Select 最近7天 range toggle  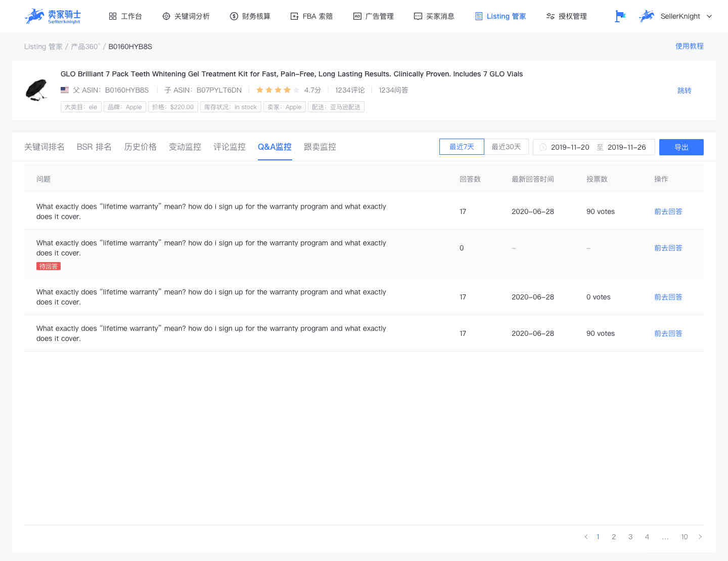(x=462, y=147)
